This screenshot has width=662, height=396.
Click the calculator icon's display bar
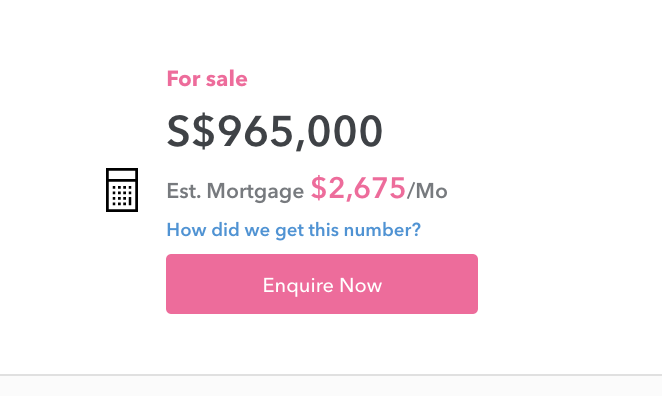tap(122, 175)
